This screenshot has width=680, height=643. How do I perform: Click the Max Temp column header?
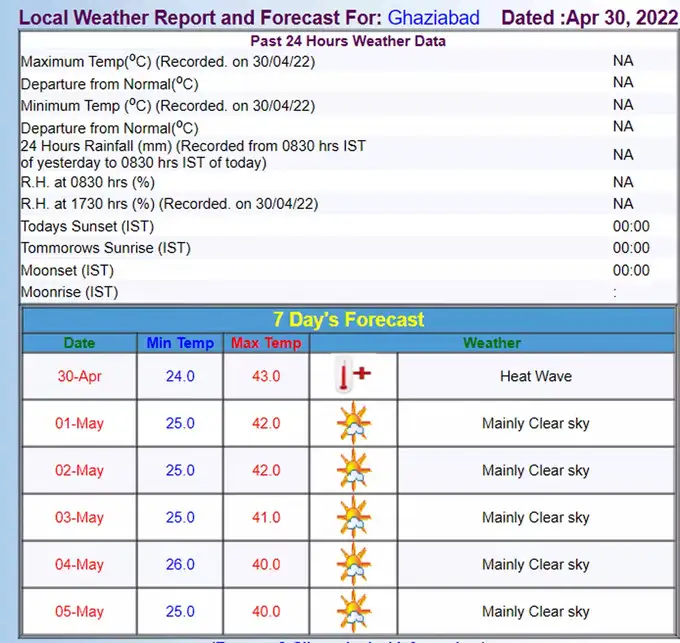point(266,343)
